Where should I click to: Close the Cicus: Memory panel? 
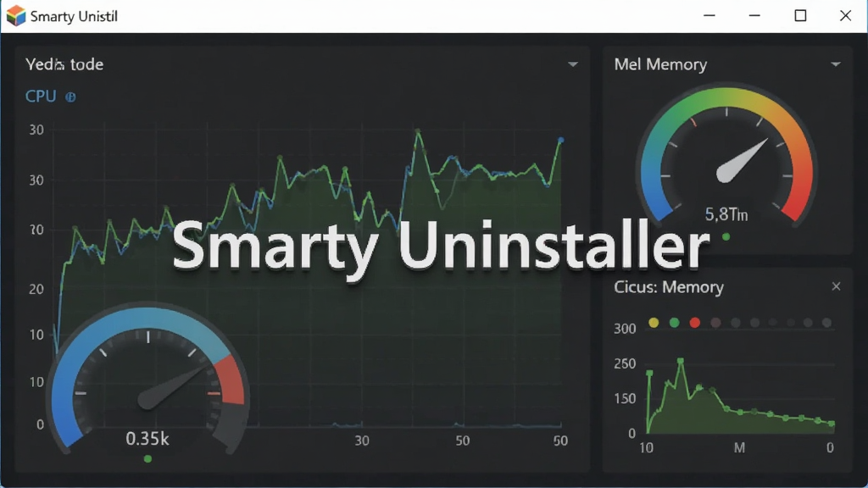click(x=836, y=286)
